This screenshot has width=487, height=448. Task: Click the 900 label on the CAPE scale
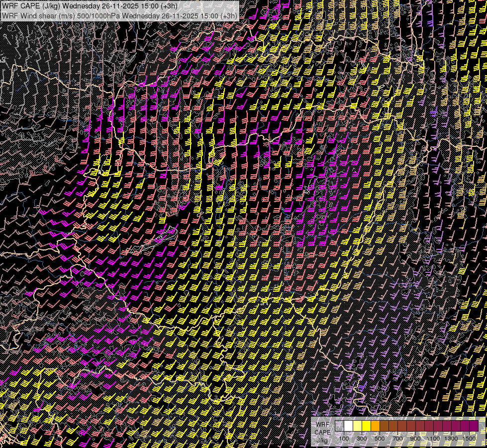[415, 439]
